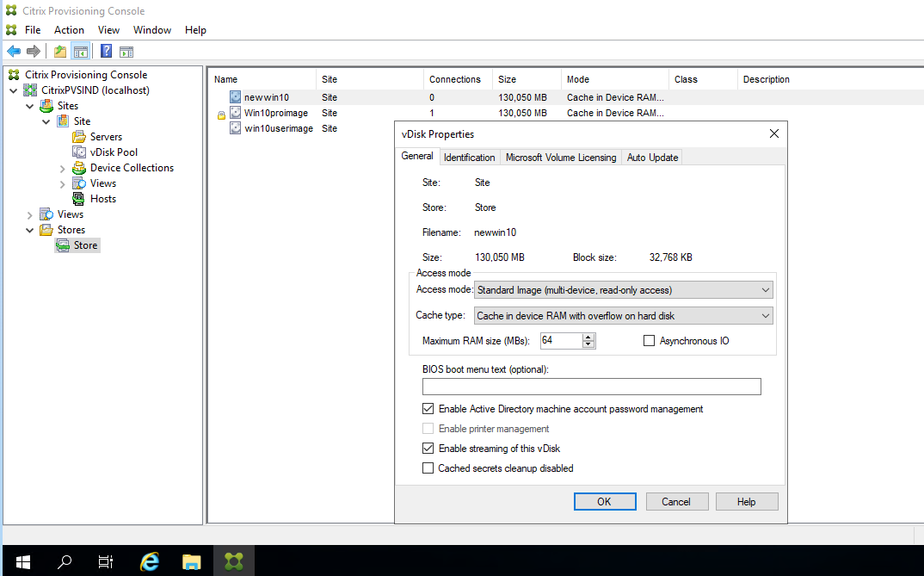This screenshot has width=924, height=576.
Task: Launch Internet Explorer from taskbar
Action: click(150, 561)
